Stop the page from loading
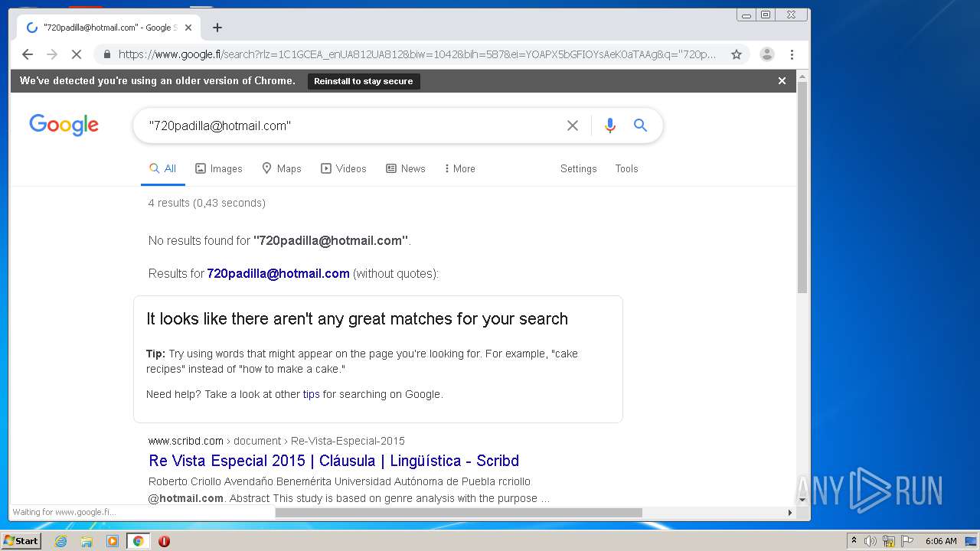Screen dimensions: 980x551 (77, 54)
